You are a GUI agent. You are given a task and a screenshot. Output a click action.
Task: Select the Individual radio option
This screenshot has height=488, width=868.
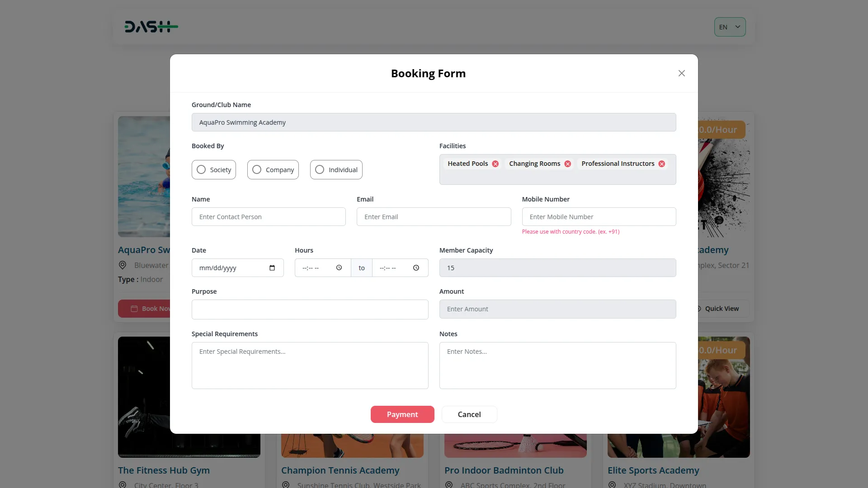(x=320, y=170)
